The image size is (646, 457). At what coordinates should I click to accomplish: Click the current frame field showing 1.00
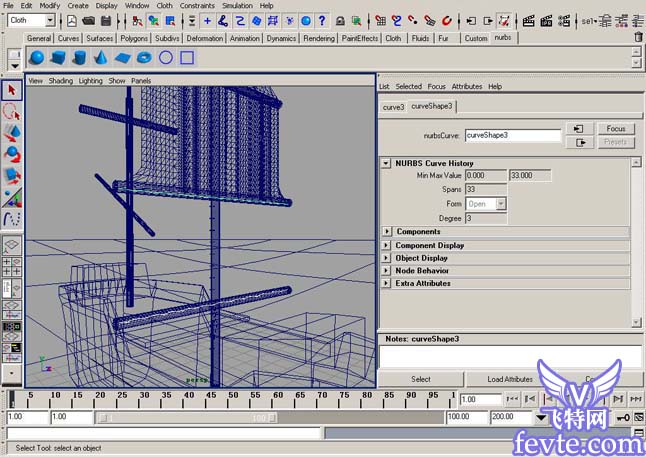(x=480, y=399)
